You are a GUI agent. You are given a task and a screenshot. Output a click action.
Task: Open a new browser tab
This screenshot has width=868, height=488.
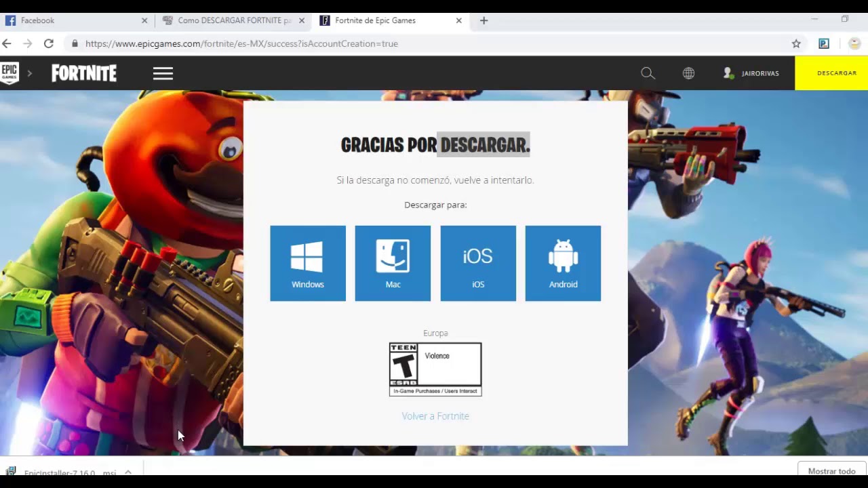click(484, 20)
